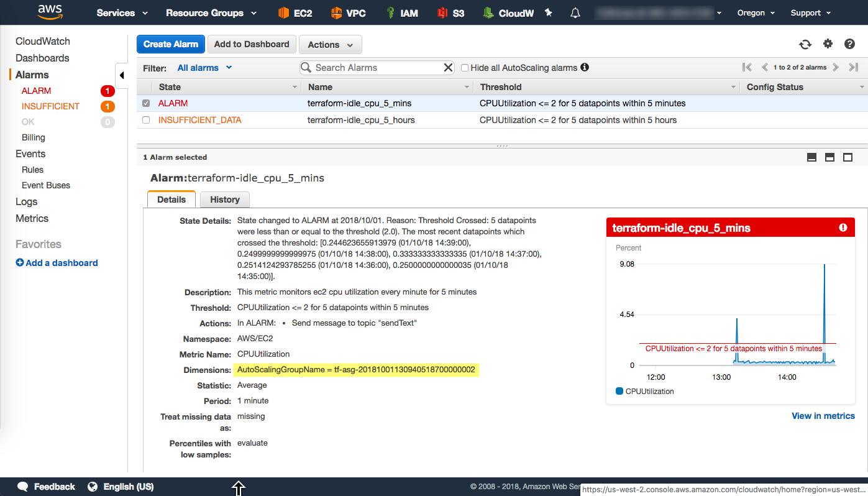
Task: Go to last page of alarms
Action: (853, 67)
